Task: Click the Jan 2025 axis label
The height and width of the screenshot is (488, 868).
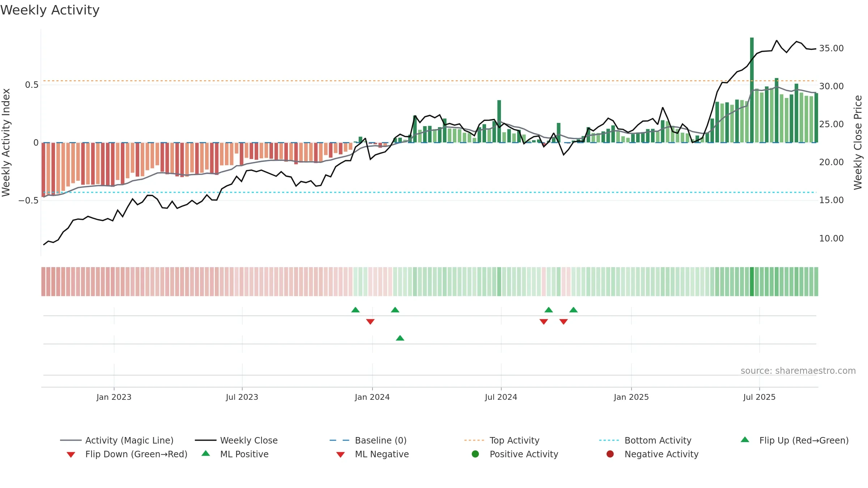Action: coord(631,397)
